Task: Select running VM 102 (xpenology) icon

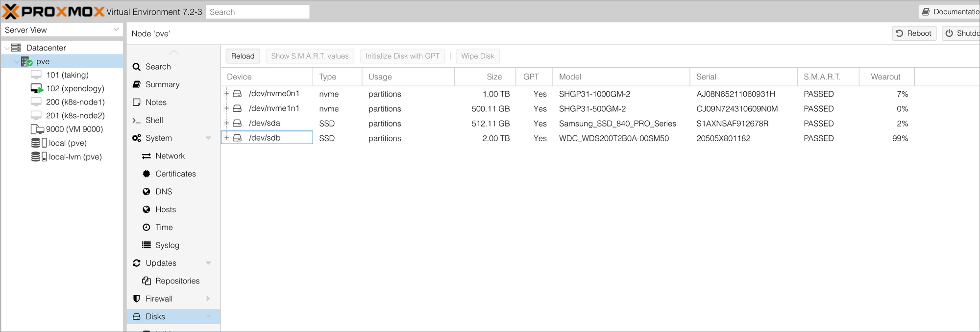Action: 37,88
